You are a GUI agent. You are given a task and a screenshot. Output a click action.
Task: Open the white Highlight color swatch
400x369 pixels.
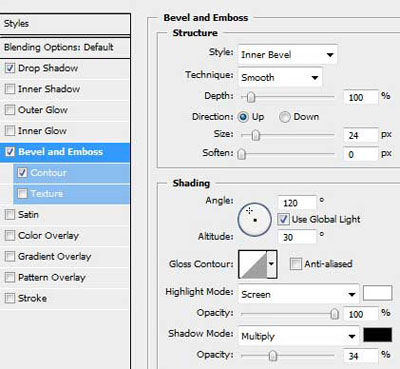pos(377,293)
